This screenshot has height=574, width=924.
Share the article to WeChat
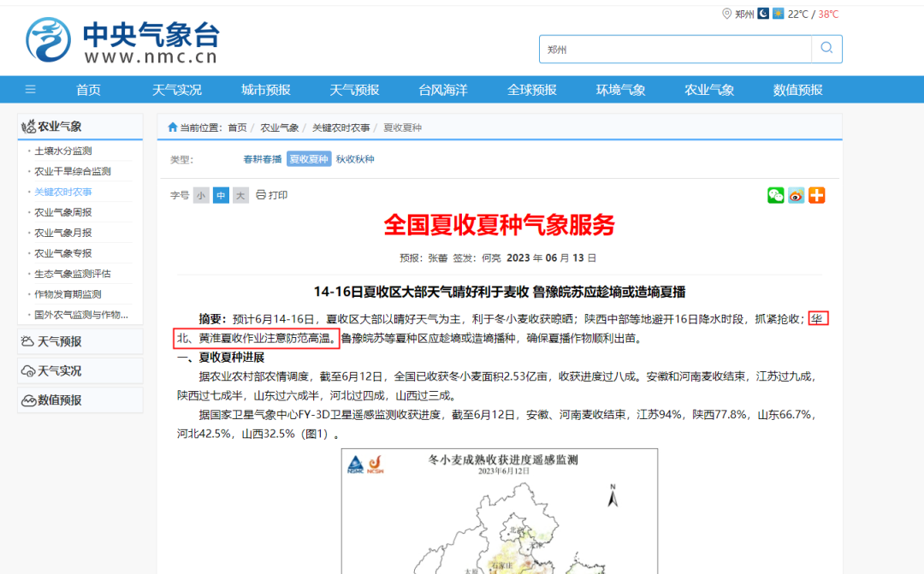(775, 195)
